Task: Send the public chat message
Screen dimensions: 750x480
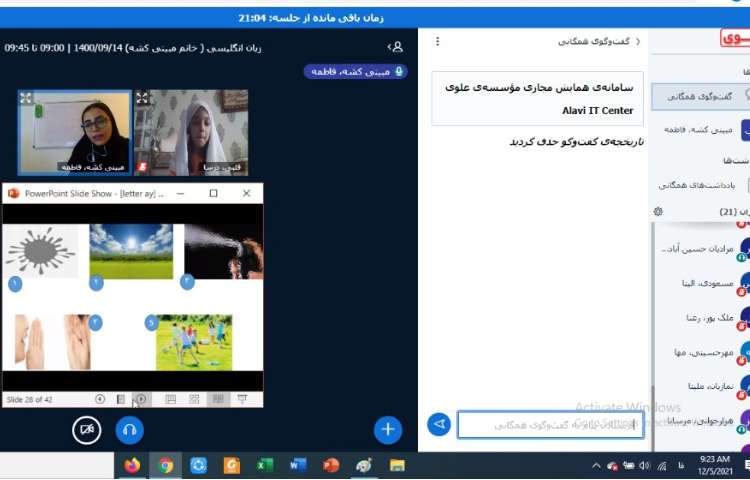Action: tap(439, 424)
